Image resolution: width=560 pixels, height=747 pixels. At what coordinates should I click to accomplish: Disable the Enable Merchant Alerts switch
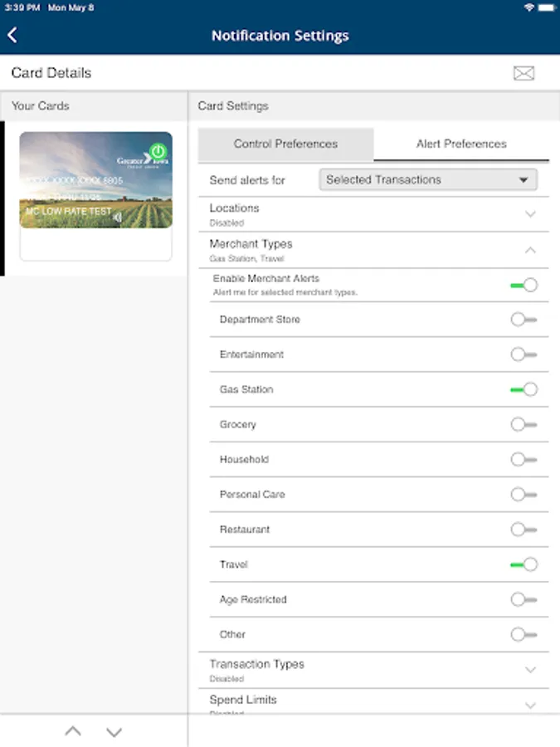coord(523,285)
